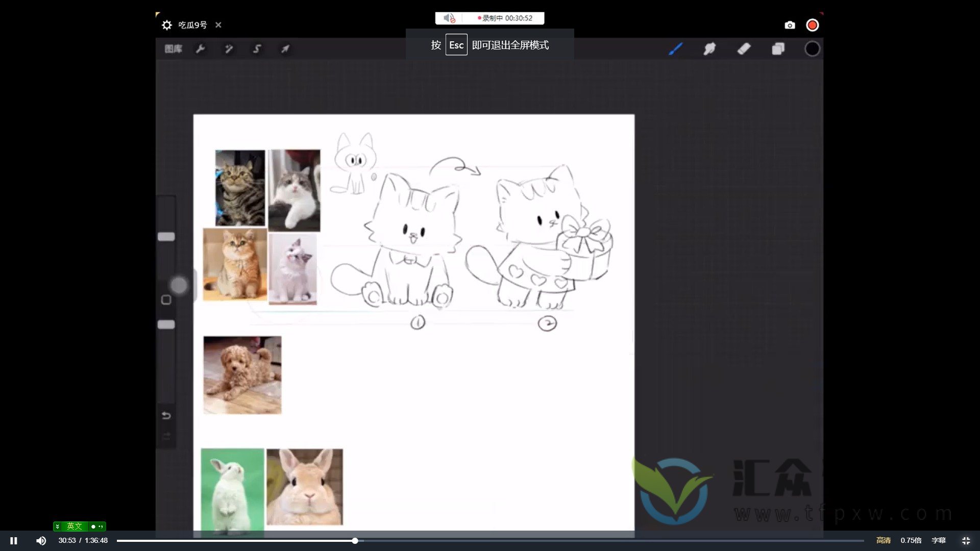Select the blue Brush tool
Image resolution: width=980 pixels, height=551 pixels.
click(675, 49)
